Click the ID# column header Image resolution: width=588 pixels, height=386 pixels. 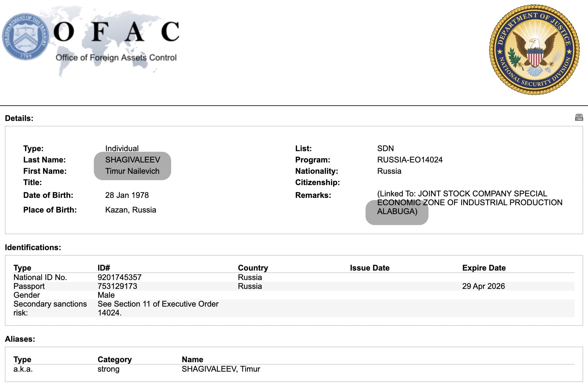pos(104,268)
